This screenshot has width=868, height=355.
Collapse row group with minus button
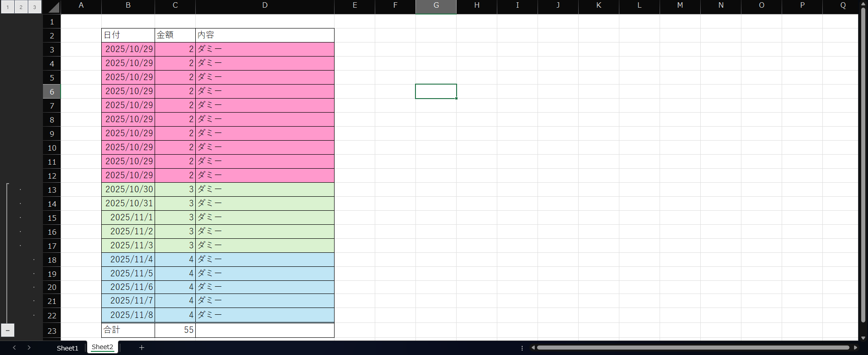click(8, 330)
